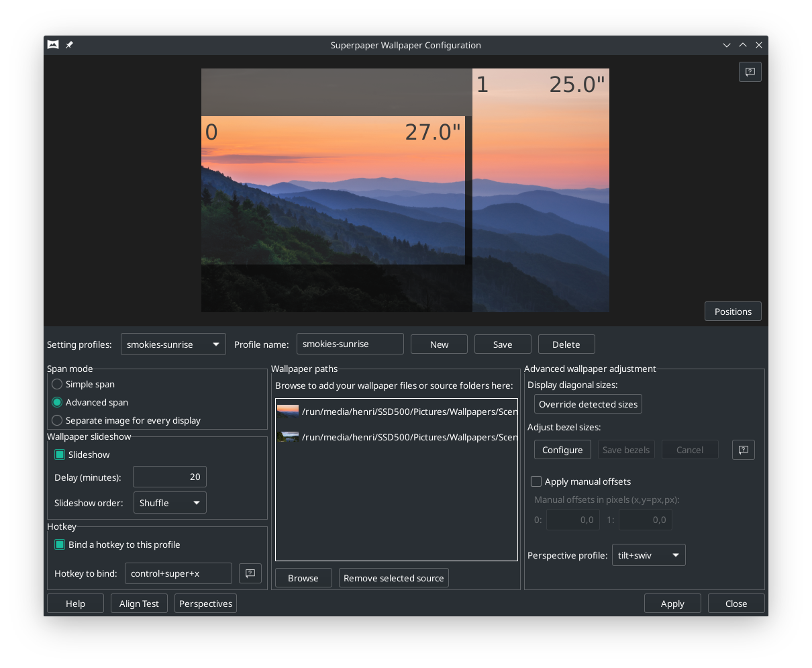Screen dimensions: 812x668
Task: Click the bezel sizes help icon
Action: click(x=743, y=450)
